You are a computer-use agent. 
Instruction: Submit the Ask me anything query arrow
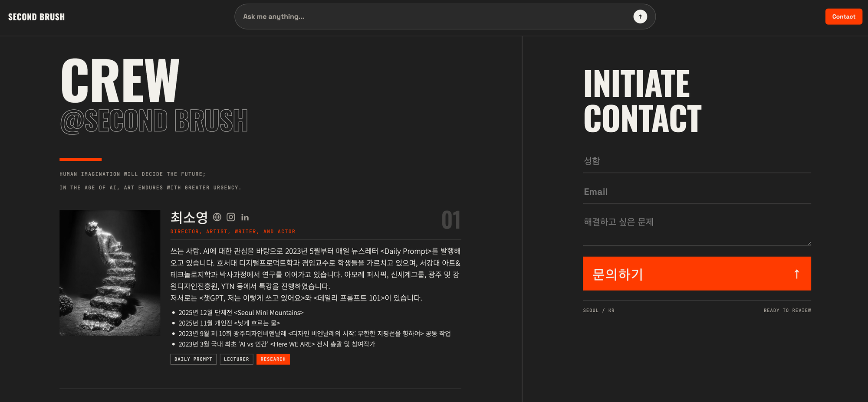tap(640, 16)
